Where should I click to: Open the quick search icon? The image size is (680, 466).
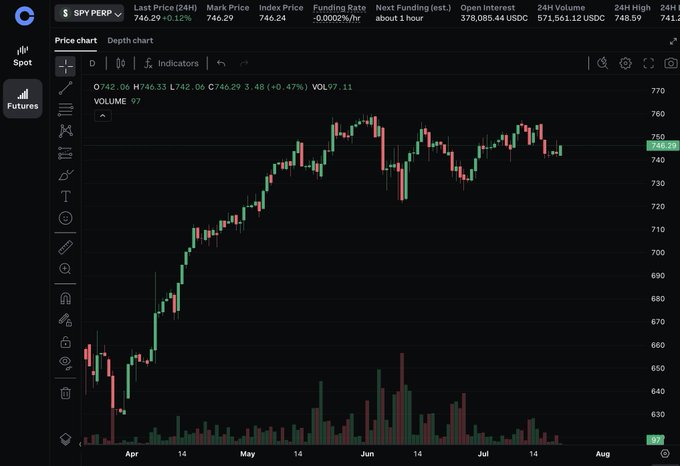point(602,63)
